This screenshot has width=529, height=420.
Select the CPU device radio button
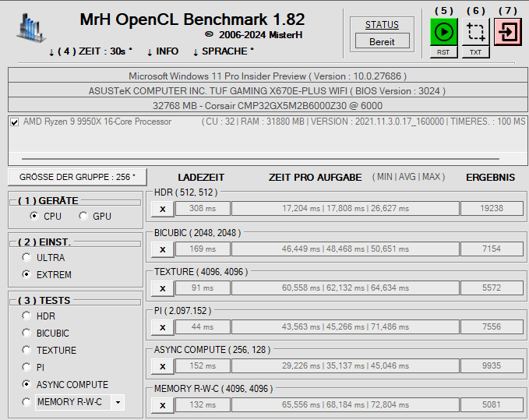tap(34, 216)
